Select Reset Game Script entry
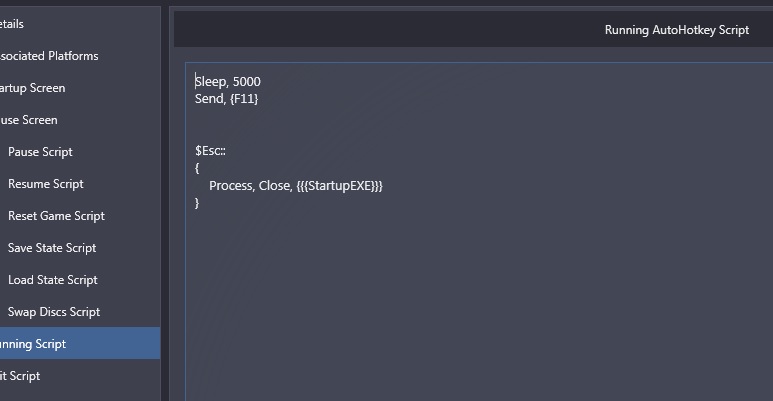The image size is (773, 401). pyautogui.click(x=80, y=216)
